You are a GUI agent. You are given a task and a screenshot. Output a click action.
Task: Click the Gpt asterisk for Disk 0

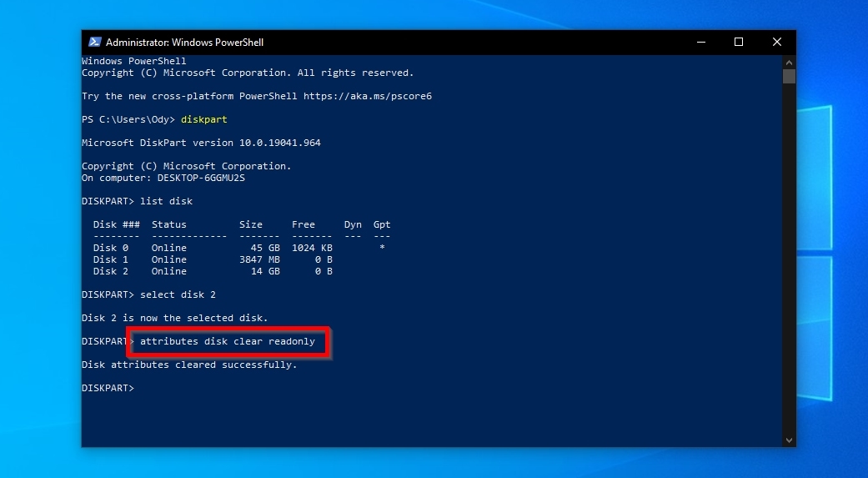(382, 248)
